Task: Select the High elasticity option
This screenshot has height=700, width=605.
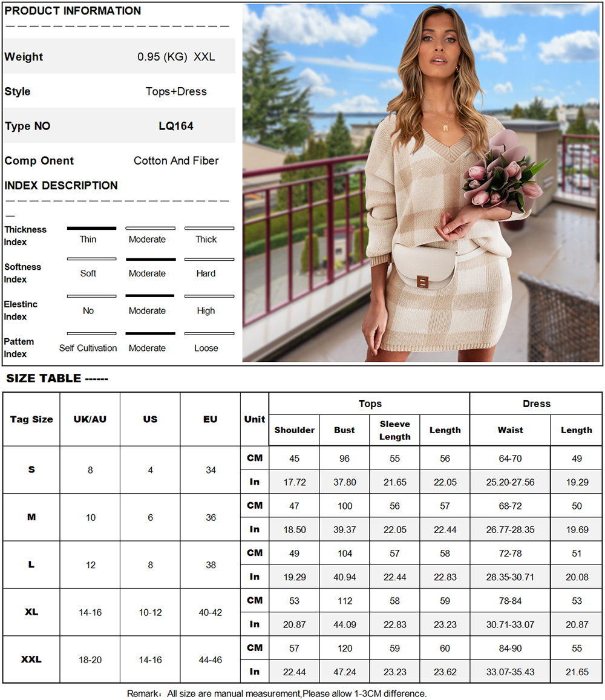Action: pos(206,311)
